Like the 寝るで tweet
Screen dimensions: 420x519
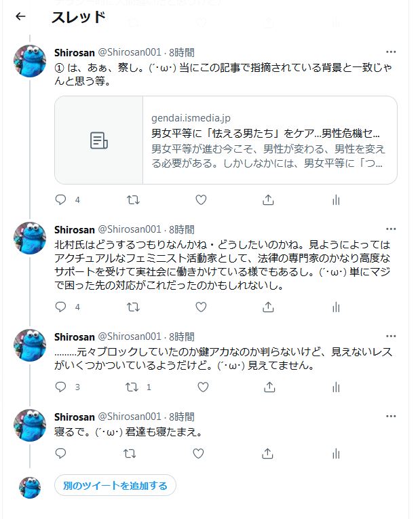(198, 453)
